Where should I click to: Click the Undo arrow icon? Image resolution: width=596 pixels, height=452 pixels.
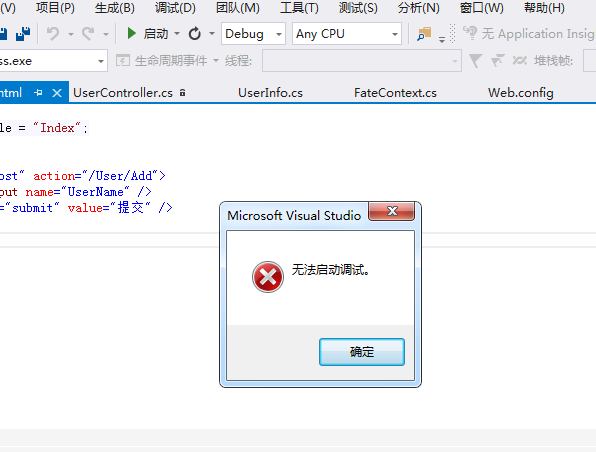[53, 34]
